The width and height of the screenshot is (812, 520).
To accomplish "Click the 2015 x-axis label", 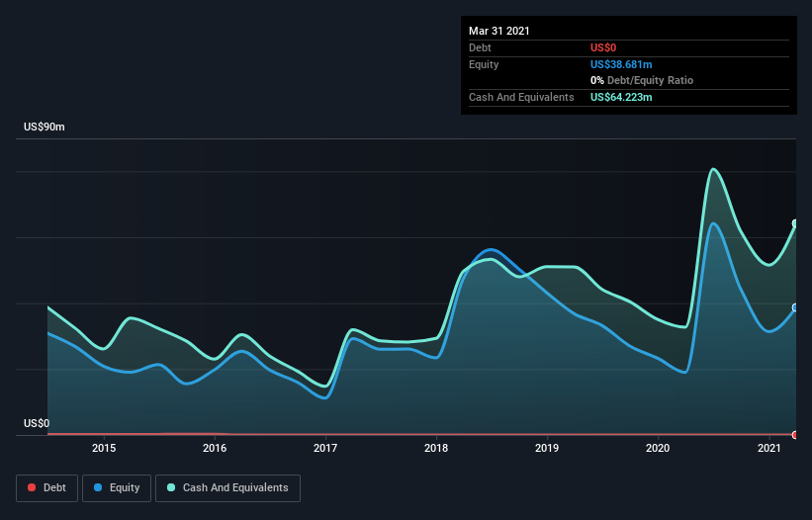I will pyautogui.click(x=104, y=448).
